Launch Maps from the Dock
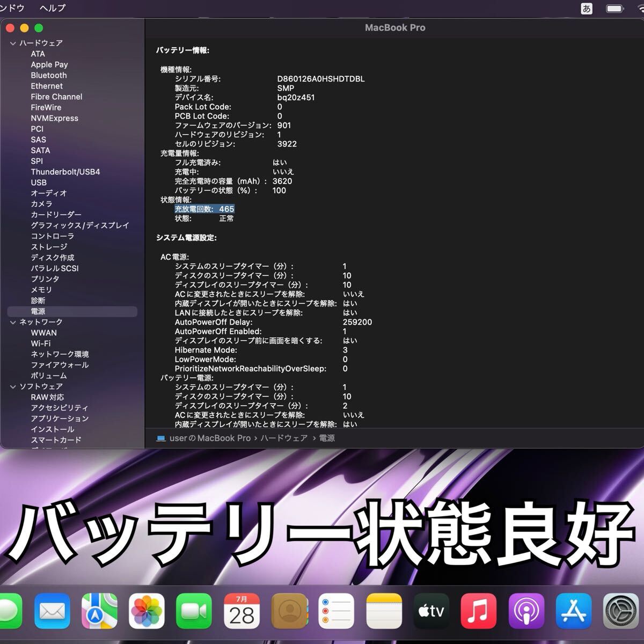The image size is (644, 644). click(x=99, y=611)
